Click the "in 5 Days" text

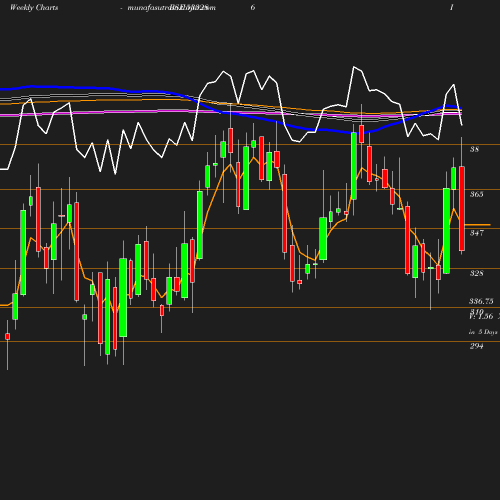[483, 332]
